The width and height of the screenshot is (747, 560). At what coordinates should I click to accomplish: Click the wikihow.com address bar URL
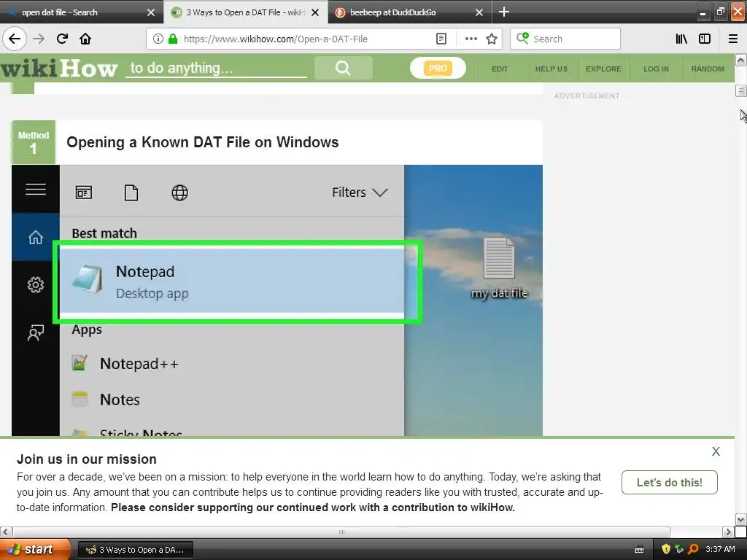[275, 39]
